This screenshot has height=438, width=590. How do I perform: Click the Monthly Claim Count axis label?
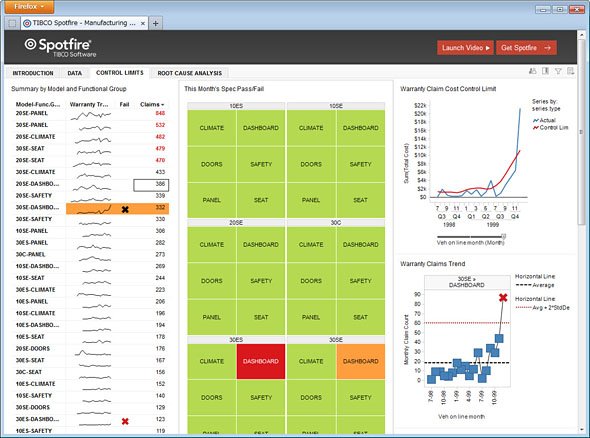(406, 340)
